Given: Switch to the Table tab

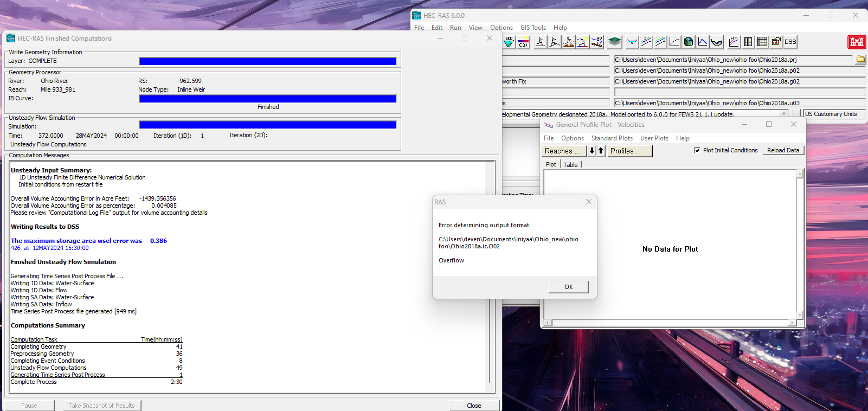Looking at the screenshot, I should [570, 164].
